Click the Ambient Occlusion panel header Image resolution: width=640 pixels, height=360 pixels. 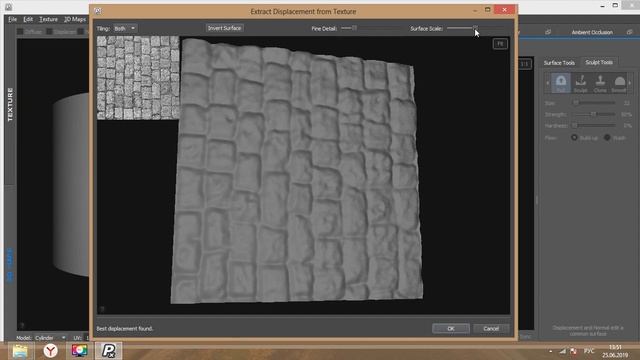tap(592, 32)
